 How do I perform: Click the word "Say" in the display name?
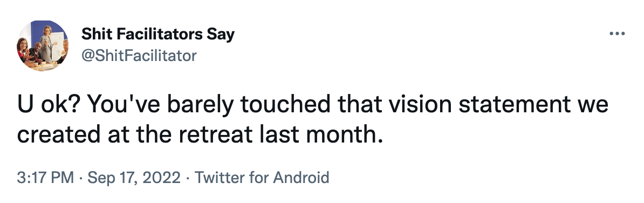coord(220,35)
